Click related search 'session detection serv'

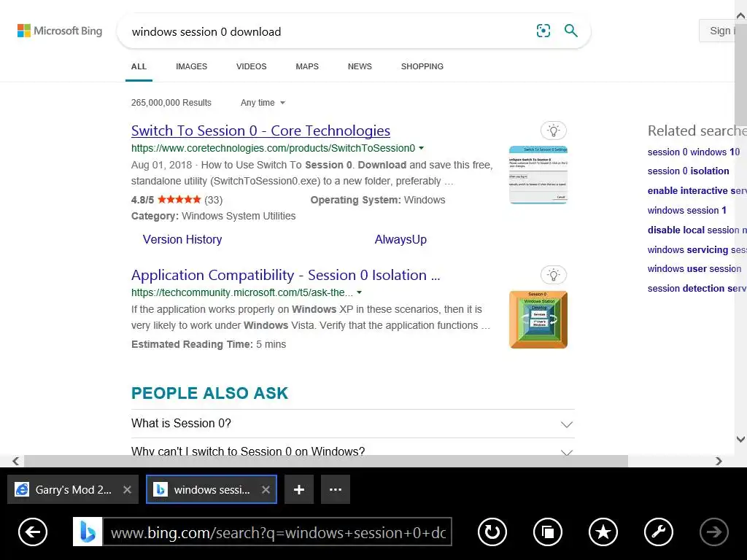tap(697, 288)
